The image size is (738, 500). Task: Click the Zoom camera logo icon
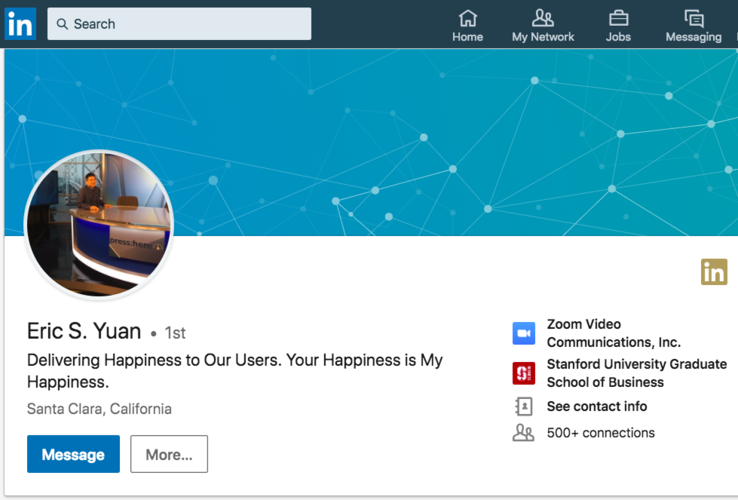click(523, 333)
